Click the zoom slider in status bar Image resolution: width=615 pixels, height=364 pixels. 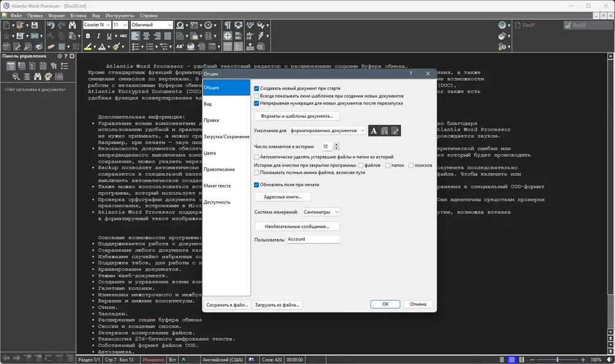click(557, 359)
